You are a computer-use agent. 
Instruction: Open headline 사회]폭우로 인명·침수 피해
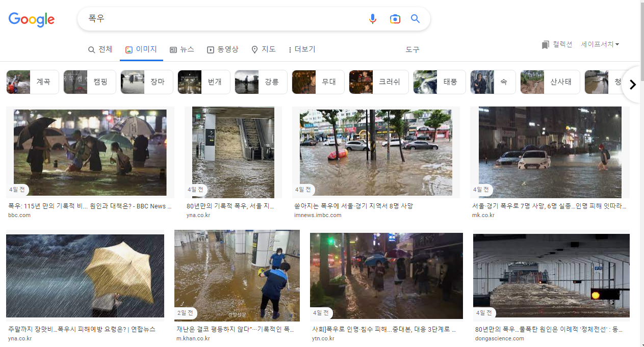pos(384,329)
